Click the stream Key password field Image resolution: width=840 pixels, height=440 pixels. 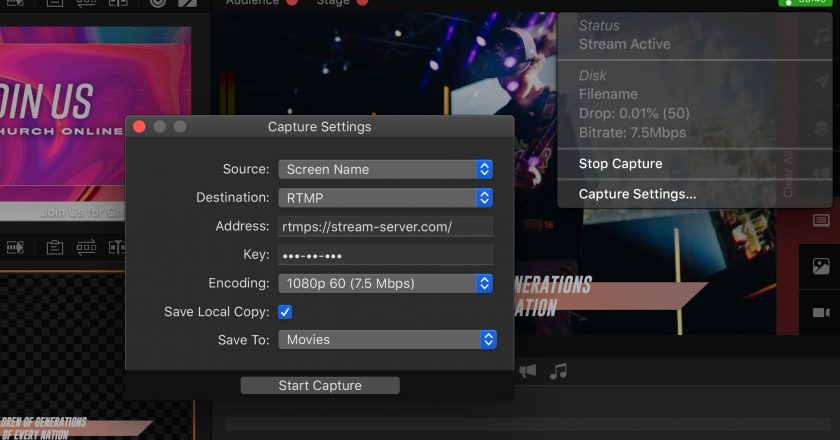point(385,255)
